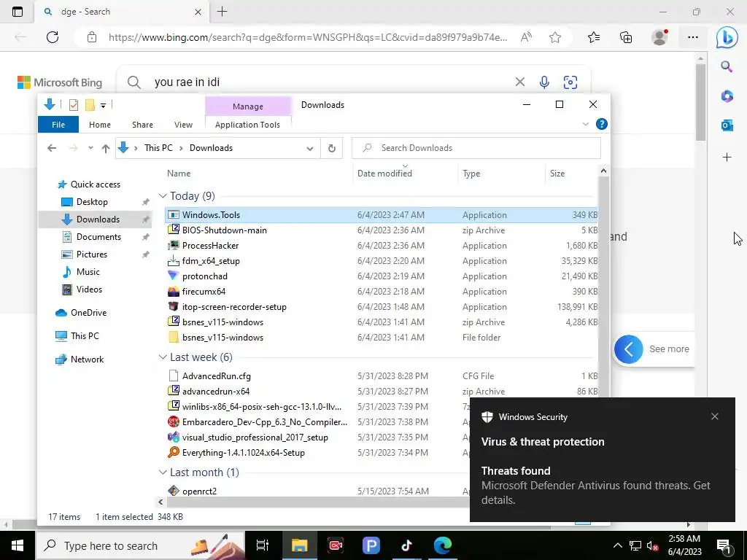Viewport: 747px width, 560px height.
Task: Click the Bing voice search microphone
Action: click(544, 82)
